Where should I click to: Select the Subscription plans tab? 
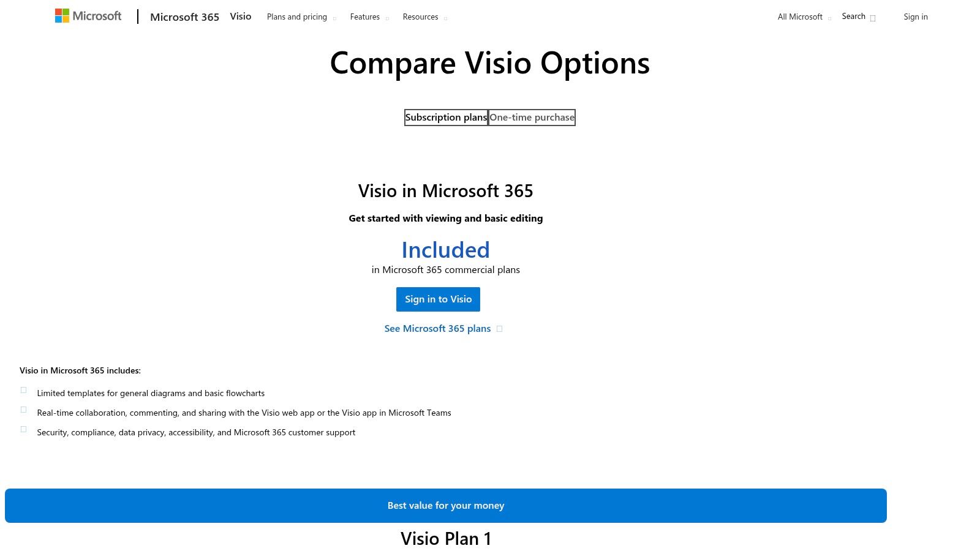pyautogui.click(x=446, y=117)
